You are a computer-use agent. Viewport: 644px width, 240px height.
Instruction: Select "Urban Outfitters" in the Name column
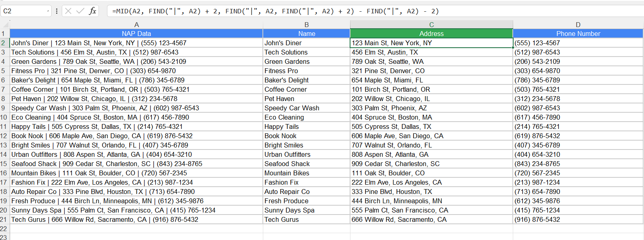click(306, 154)
